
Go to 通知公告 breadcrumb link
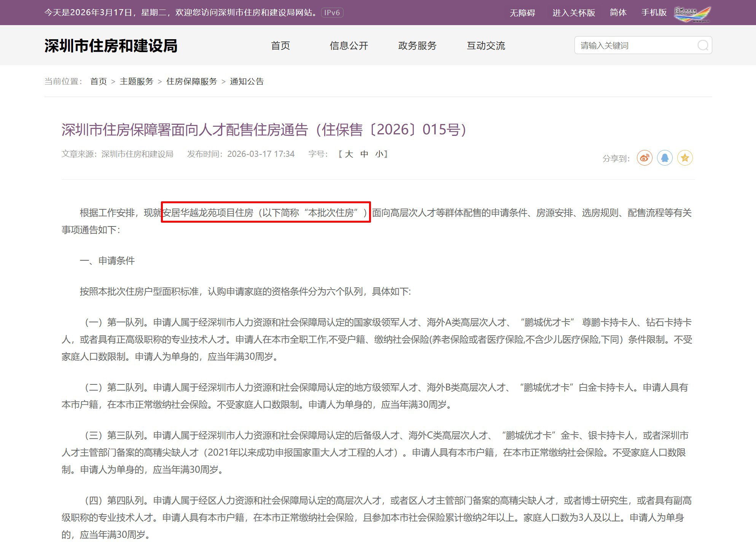pyautogui.click(x=247, y=81)
